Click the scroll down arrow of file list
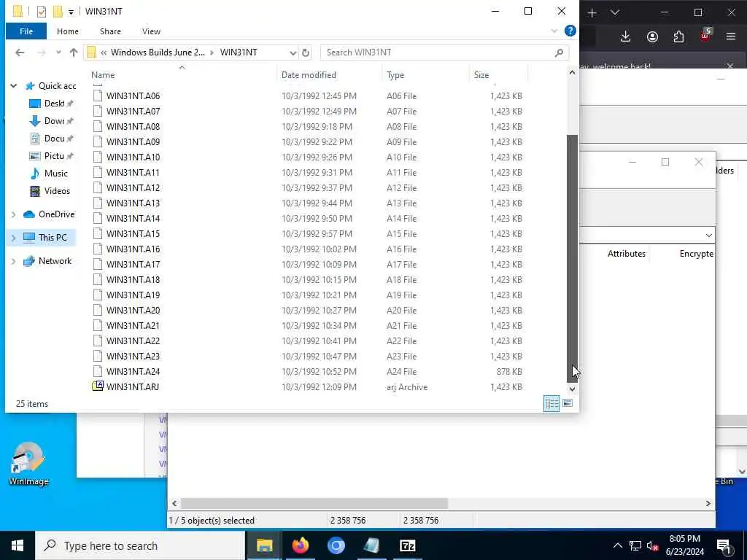Image resolution: width=747 pixels, height=560 pixels. pyautogui.click(x=572, y=389)
